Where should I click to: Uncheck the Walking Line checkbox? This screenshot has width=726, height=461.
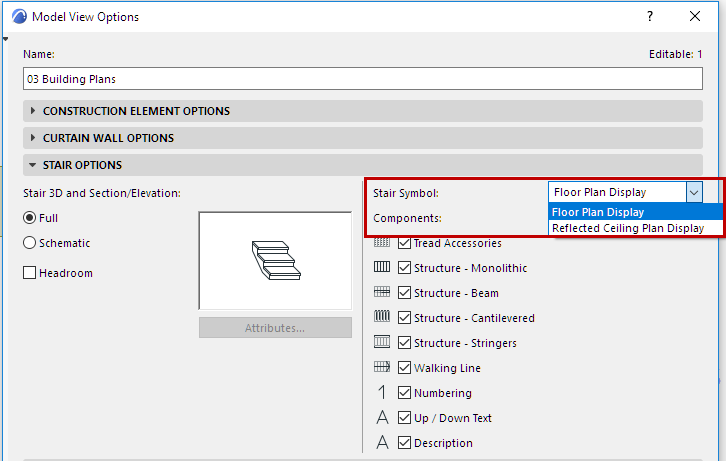(405, 368)
